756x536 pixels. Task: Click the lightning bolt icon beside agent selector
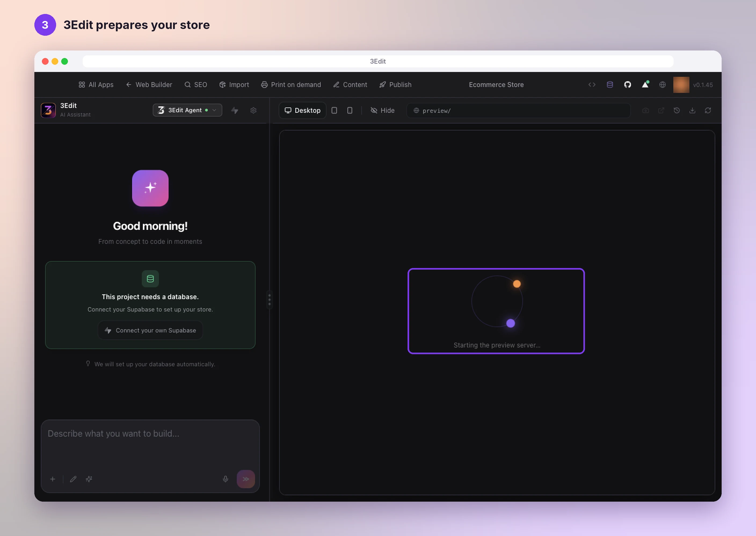tap(235, 110)
